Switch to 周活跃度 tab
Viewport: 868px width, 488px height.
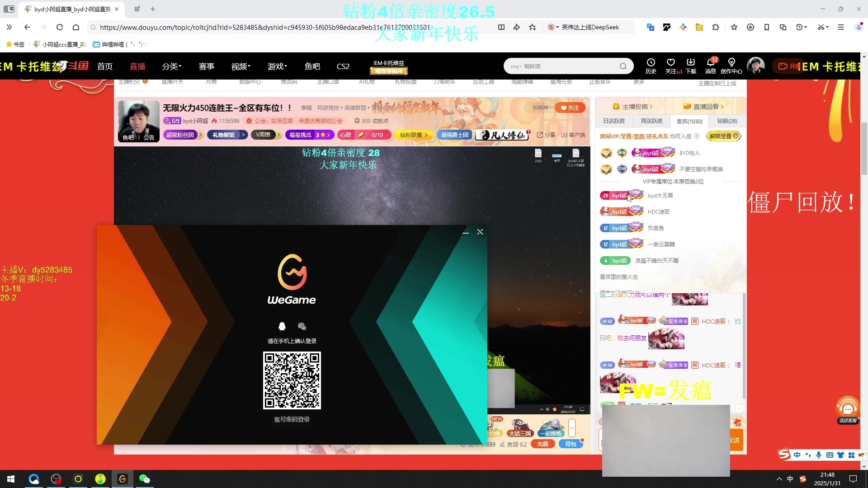[651, 121]
